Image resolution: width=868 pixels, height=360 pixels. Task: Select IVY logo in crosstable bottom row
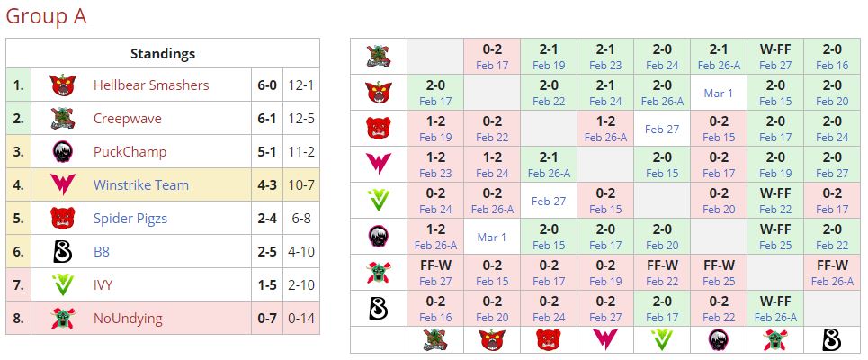(x=661, y=339)
